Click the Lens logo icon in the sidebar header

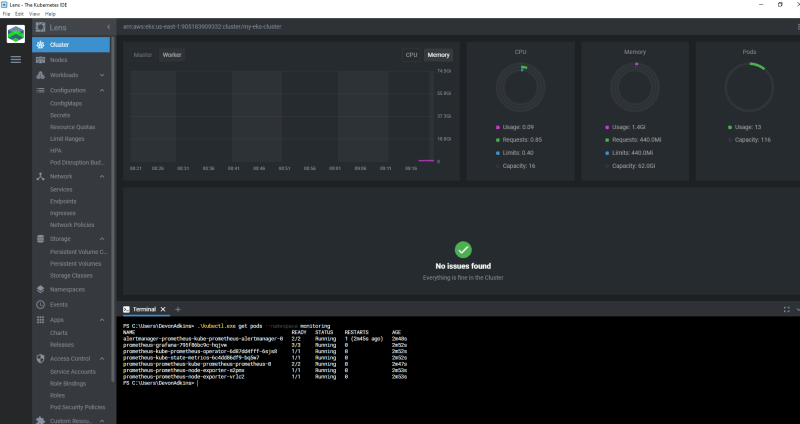(x=40, y=27)
